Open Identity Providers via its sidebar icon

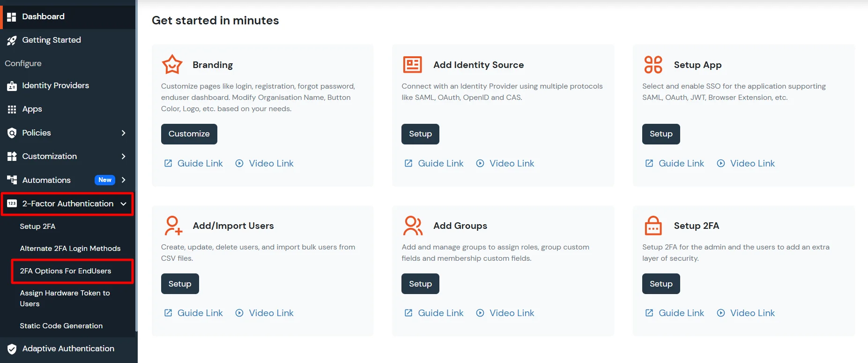point(12,85)
